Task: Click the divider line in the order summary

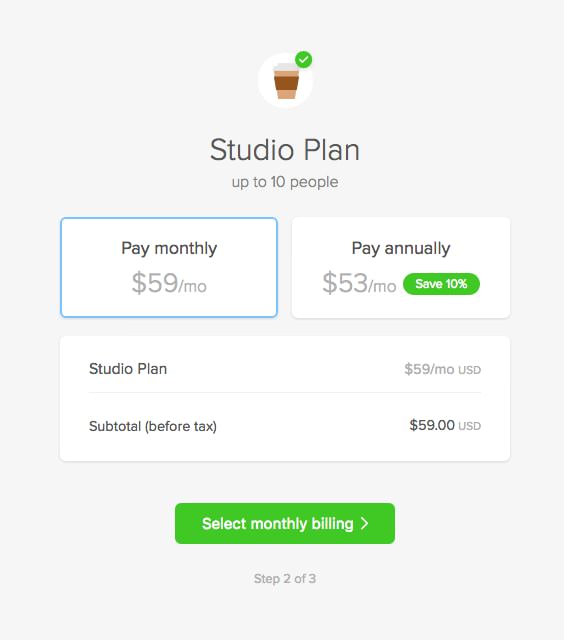Action: pos(285,393)
